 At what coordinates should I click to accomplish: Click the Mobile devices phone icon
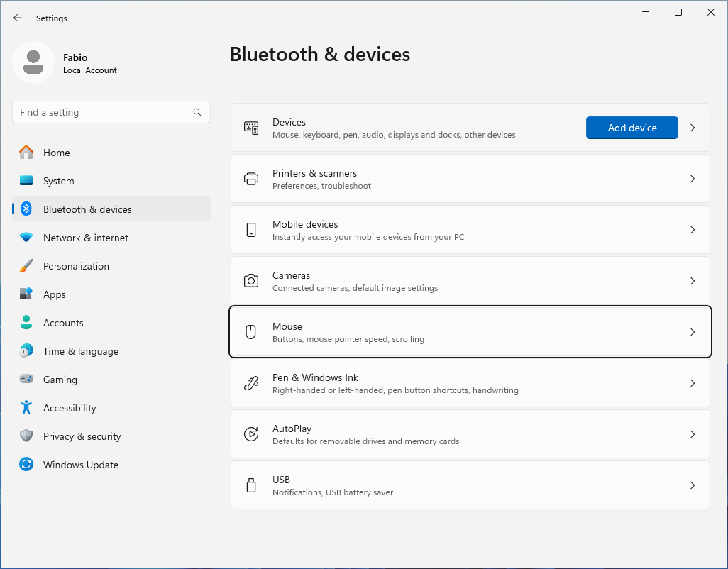[251, 230]
